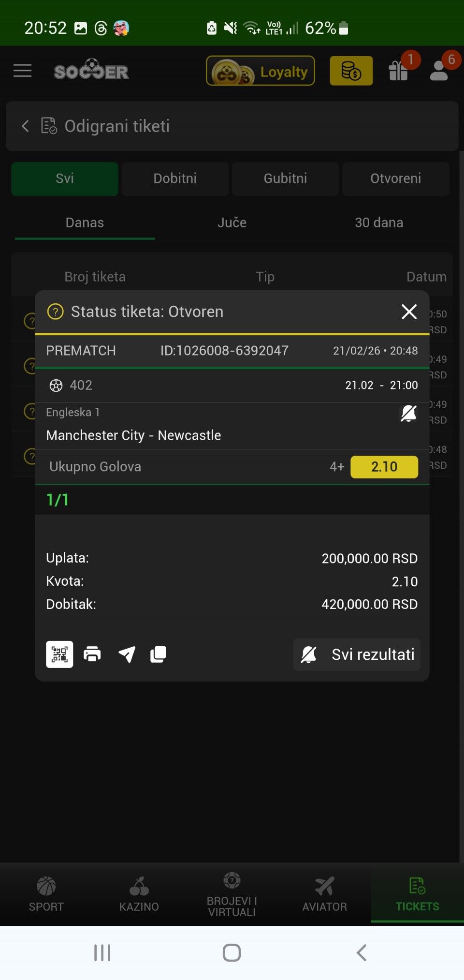Switch to the Otvoreni filter
Viewport: 464px width, 980px height.
395,178
